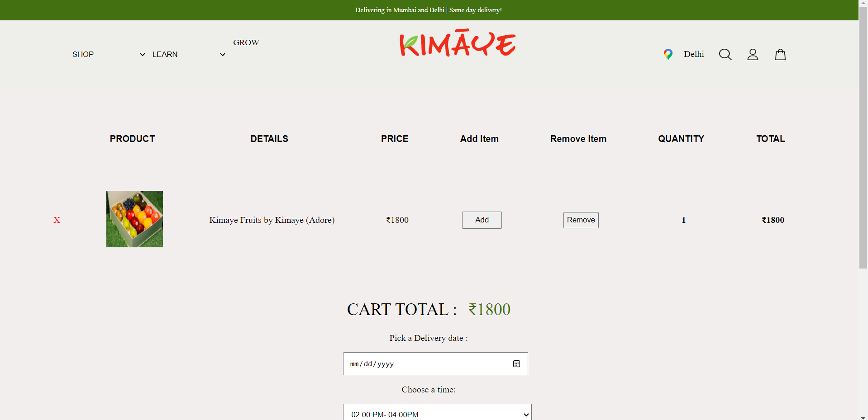Click the DETAILS column header

(269, 139)
